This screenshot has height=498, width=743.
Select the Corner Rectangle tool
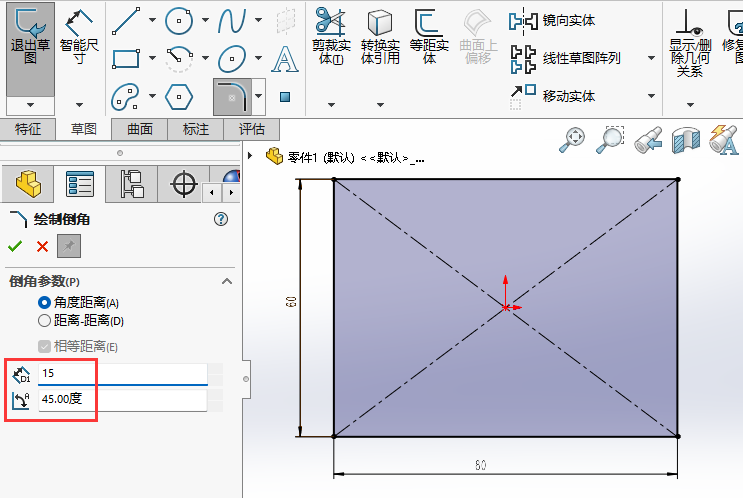(x=126, y=59)
